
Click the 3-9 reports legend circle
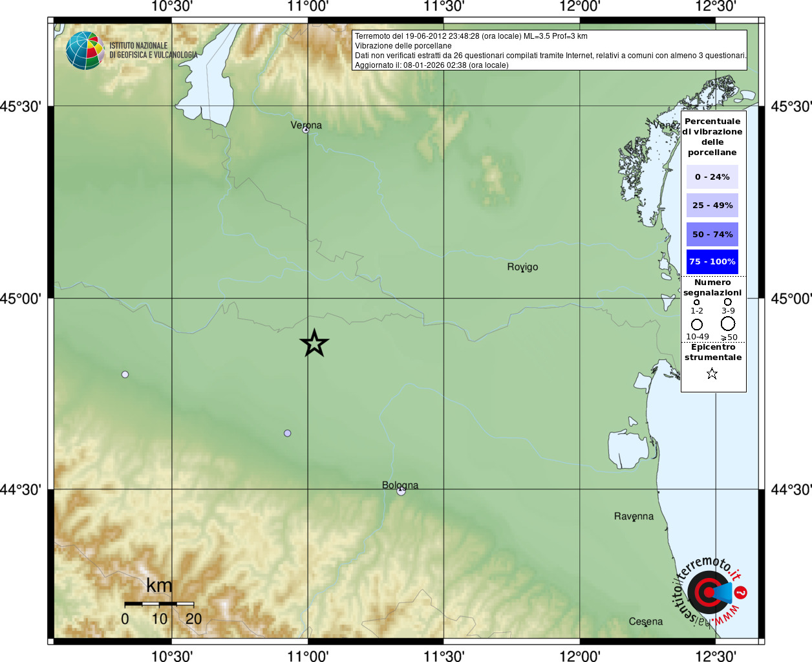[728, 302]
